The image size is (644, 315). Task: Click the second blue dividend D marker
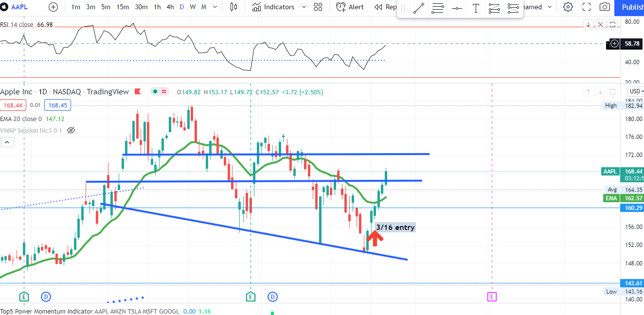(272, 296)
